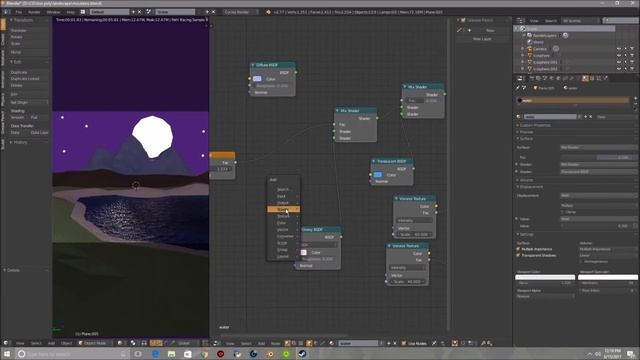Click the Diffuse BSDF node color swatch
This screenshot has height=360, width=640.
[x=257, y=79]
